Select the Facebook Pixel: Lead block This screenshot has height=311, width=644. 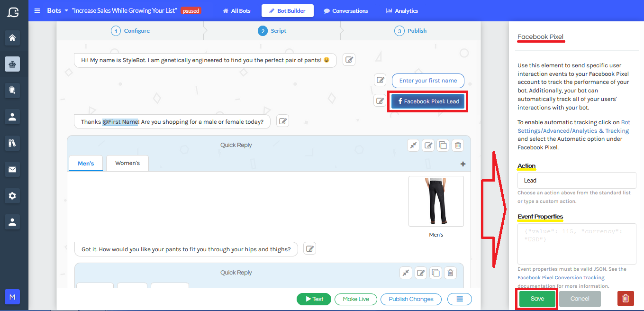pos(428,101)
